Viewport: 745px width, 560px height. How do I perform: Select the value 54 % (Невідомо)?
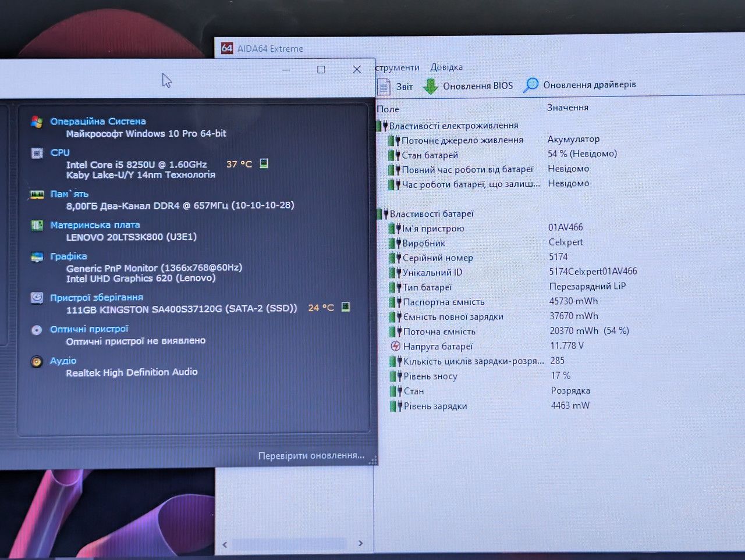(x=582, y=154)
